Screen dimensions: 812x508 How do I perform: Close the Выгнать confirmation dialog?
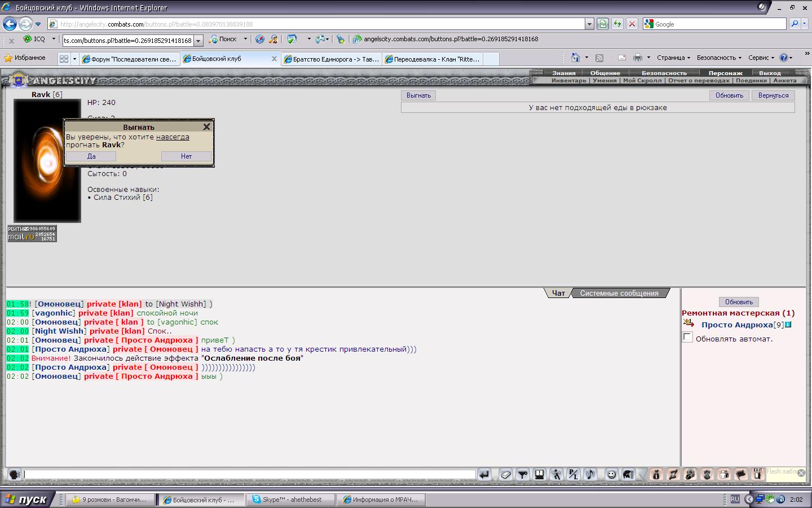(206, 127)
